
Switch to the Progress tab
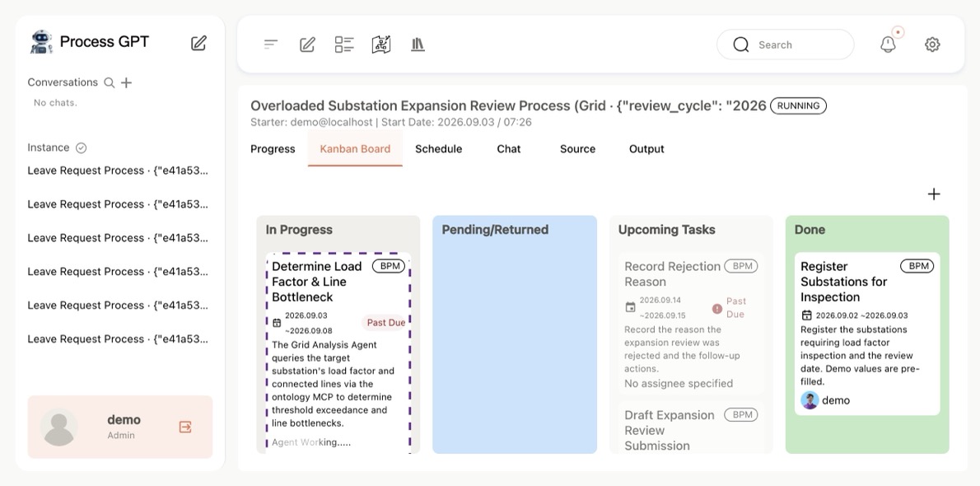[273, 149]
